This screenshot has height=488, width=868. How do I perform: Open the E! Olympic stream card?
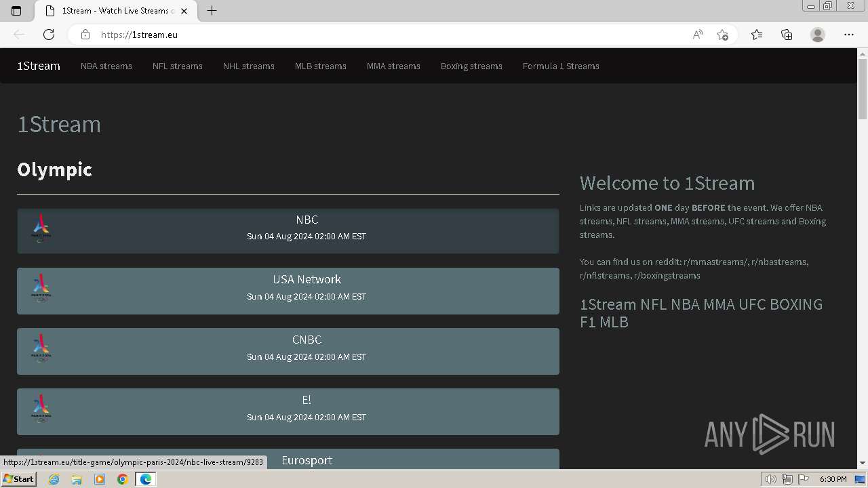[288, 411]
